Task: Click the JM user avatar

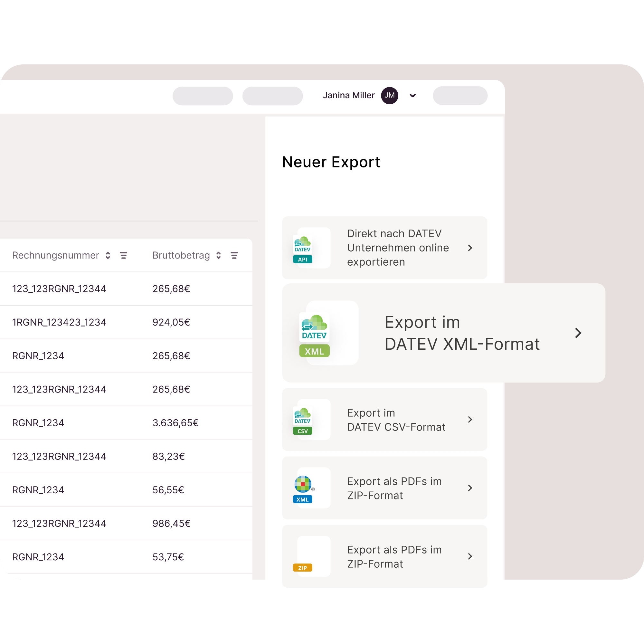Action: (x=389, y=96)
